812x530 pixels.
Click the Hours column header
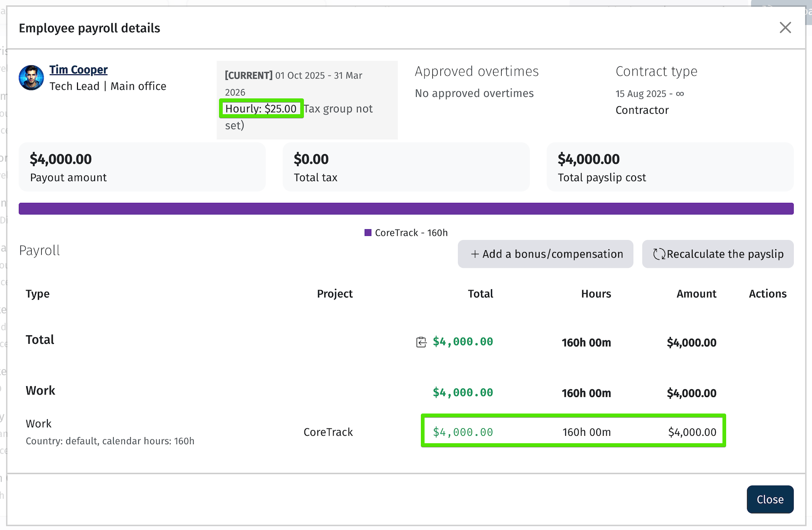(596, 294)
